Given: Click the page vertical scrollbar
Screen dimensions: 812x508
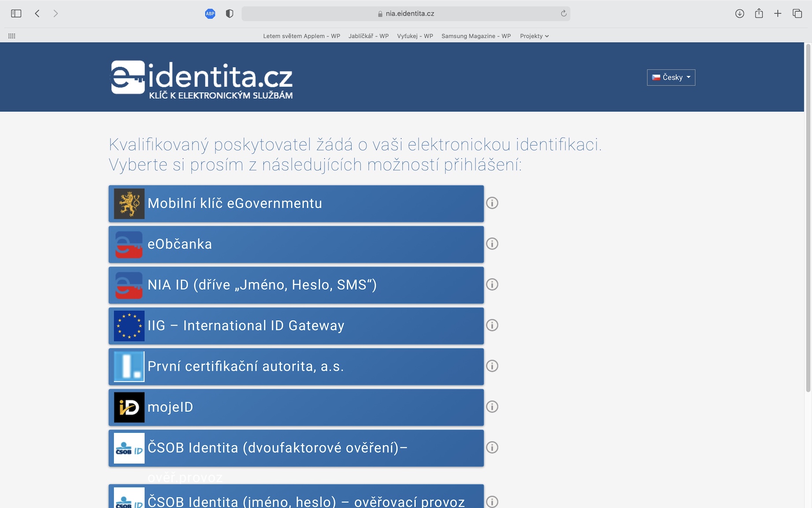Looking at the screenshot, I should [x=808, y=218].
